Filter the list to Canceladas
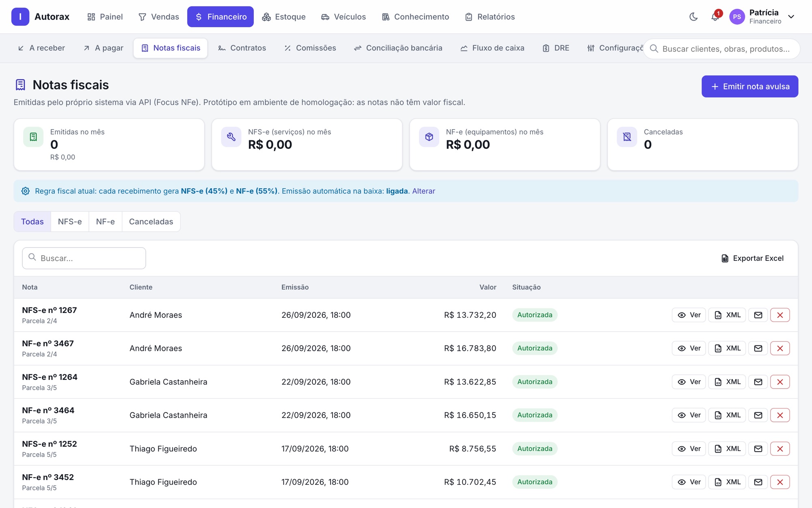The image size is (812, 508). 151,221
